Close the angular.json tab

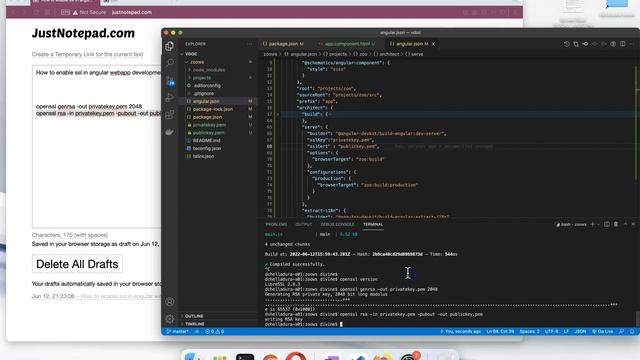(x=433, y=44)
